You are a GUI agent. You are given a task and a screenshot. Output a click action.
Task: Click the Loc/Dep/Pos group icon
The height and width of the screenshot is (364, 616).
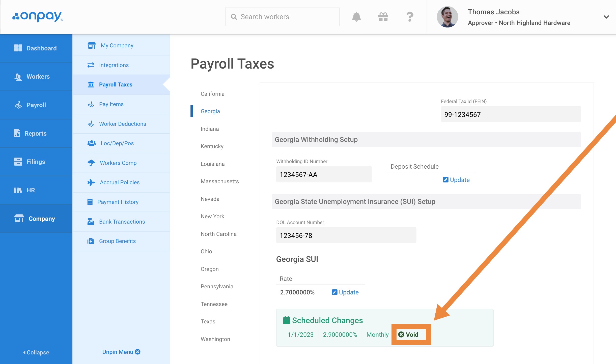pyautogui.click(x=92, y=143)
